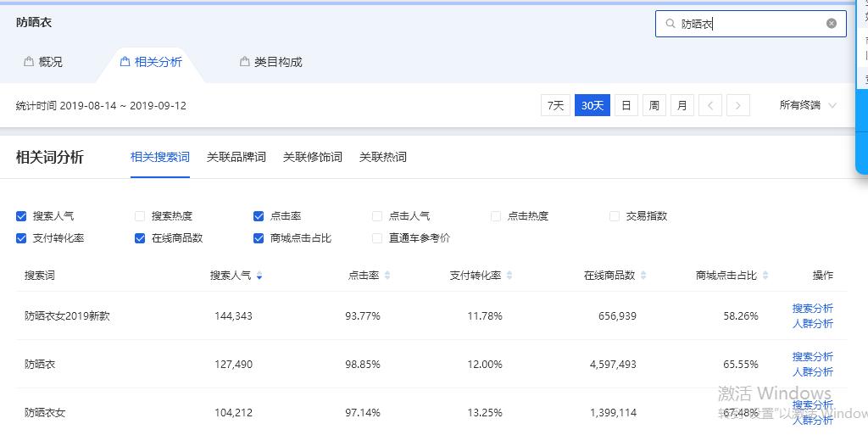Screen dimensions: 868x435
Task: Check the 搜索热度 checkbox
Action: tap(140, 216)
